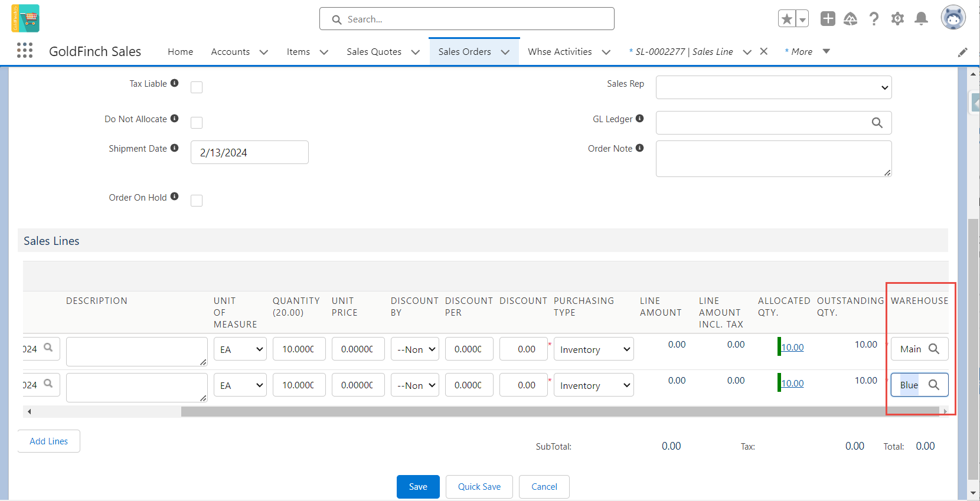
Task: Click the GoldFinch app logo
Action: pos(25,18)
